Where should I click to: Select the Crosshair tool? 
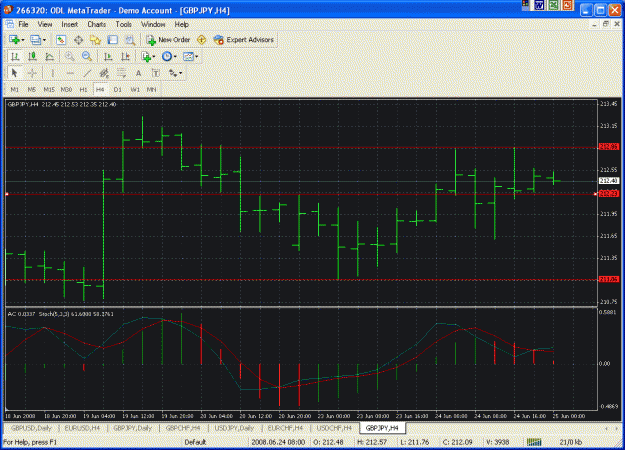click(32, 73)
